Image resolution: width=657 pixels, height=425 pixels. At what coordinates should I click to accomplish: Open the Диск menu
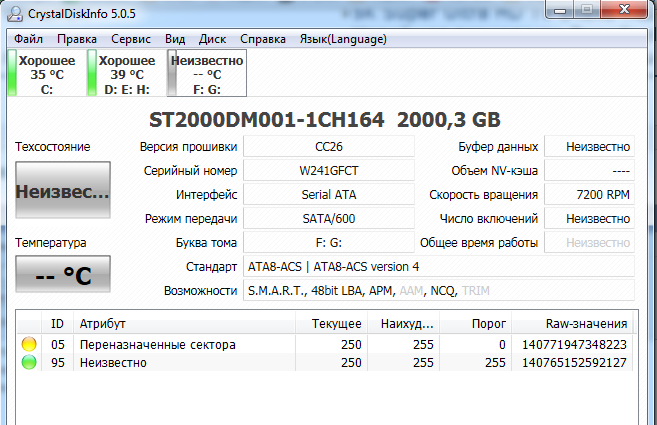point(212,39)
